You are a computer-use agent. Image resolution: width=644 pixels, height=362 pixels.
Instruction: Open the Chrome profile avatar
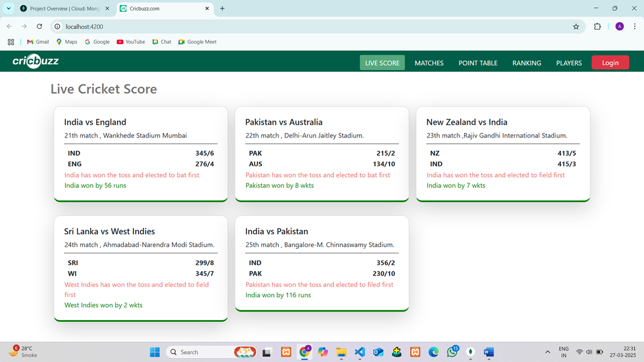[619, 26]
